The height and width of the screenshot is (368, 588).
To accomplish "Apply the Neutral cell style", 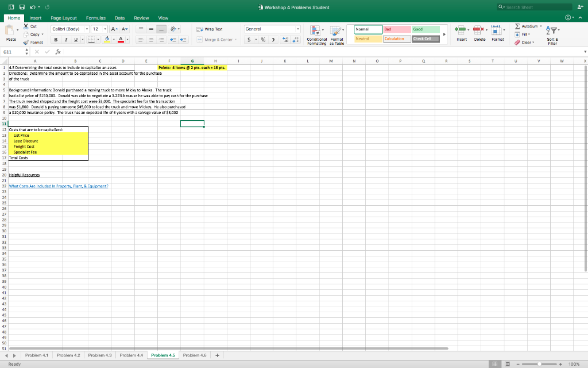I will [x=368, y=39].
